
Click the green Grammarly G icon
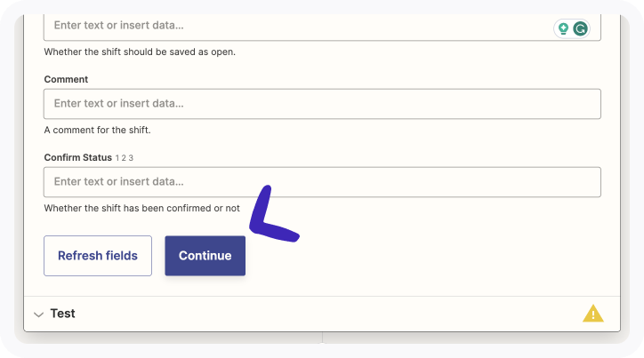coord(581,28)
